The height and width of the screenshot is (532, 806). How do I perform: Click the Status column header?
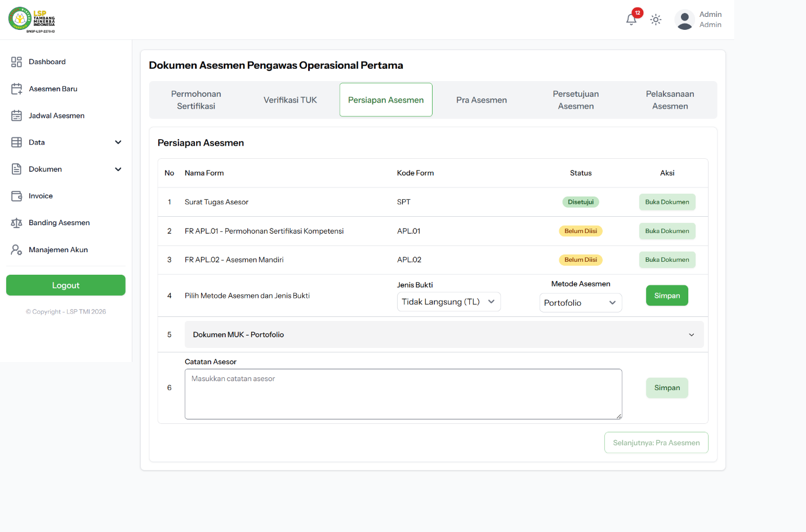(581, 173)
